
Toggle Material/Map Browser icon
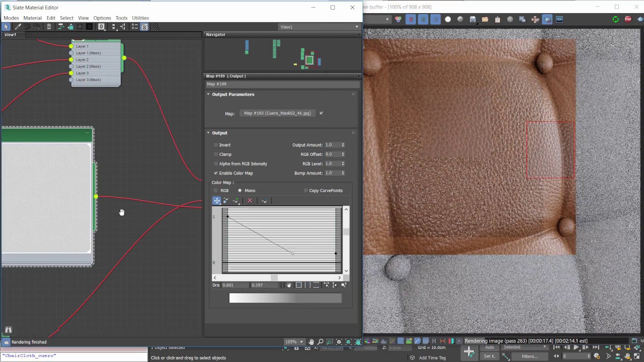click(x=134, y=27)
